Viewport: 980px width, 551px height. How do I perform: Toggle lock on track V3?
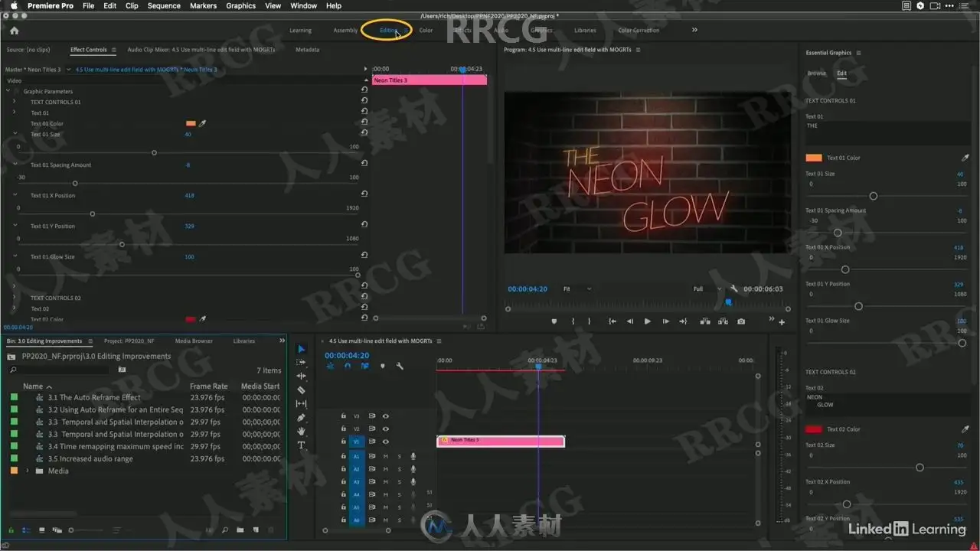344,416
